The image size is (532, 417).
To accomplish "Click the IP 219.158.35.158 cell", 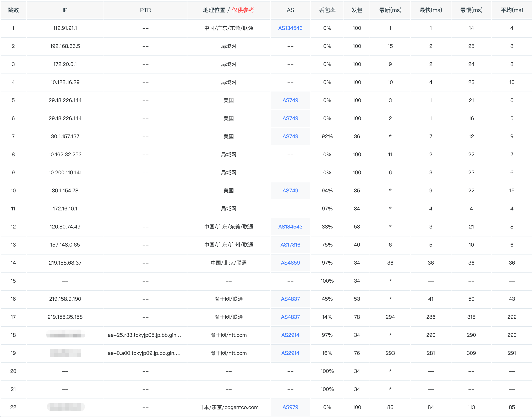I will 65,317.
